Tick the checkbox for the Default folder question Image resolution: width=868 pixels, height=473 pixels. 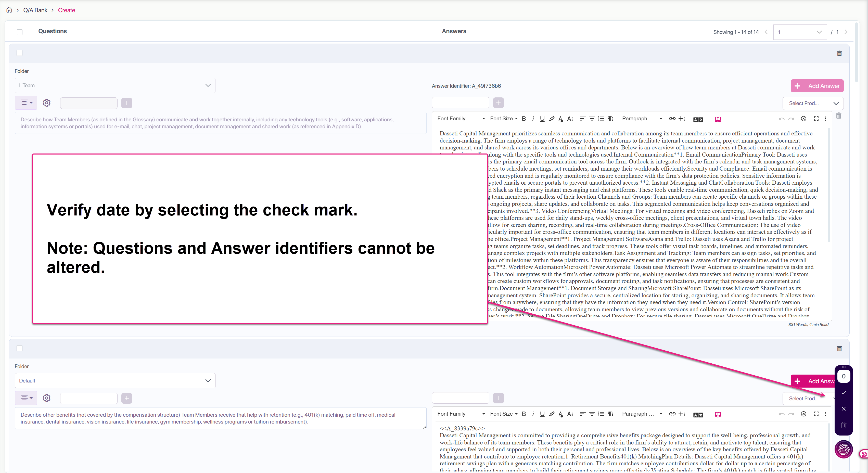tap(20, 348)
